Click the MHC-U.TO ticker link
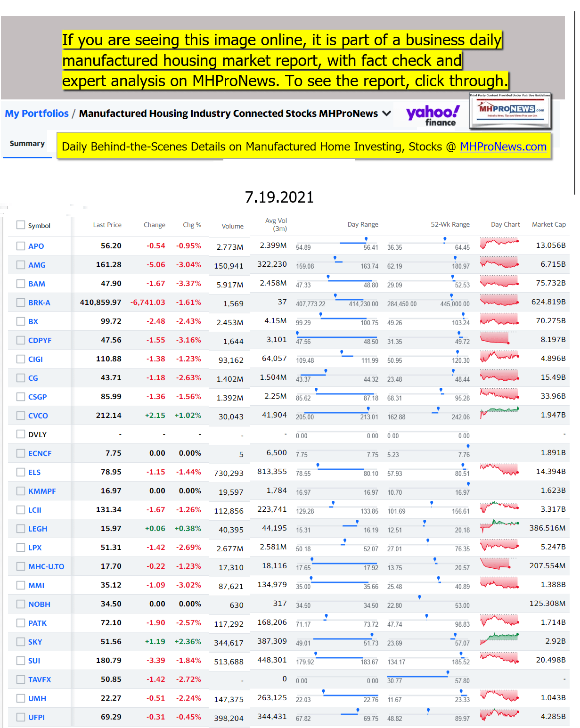The height and width of the screenshot is (728, 580). tap(46, 566)
